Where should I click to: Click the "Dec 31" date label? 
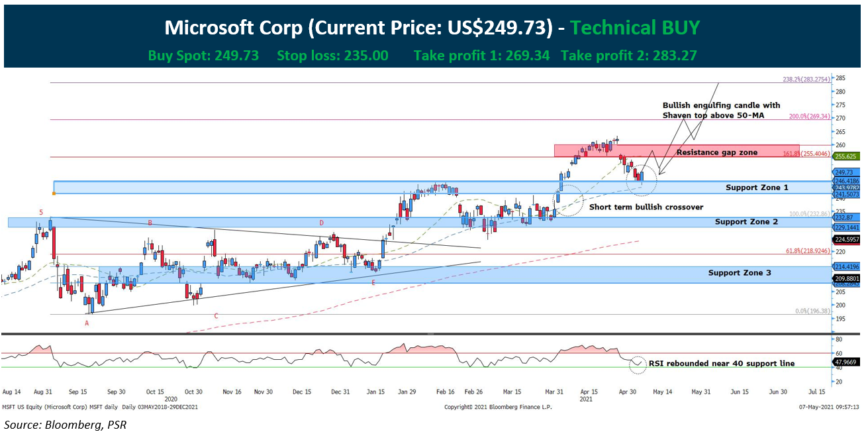point(341,392)
